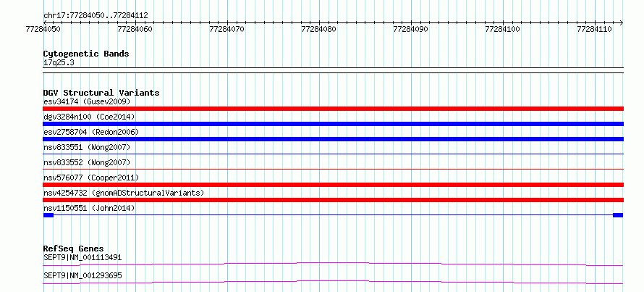Click the blue bar under dgv3284n100
Image resolution: width=644 pixels, height=292 pixels.
pyautogui.click(x=333, y=124)
